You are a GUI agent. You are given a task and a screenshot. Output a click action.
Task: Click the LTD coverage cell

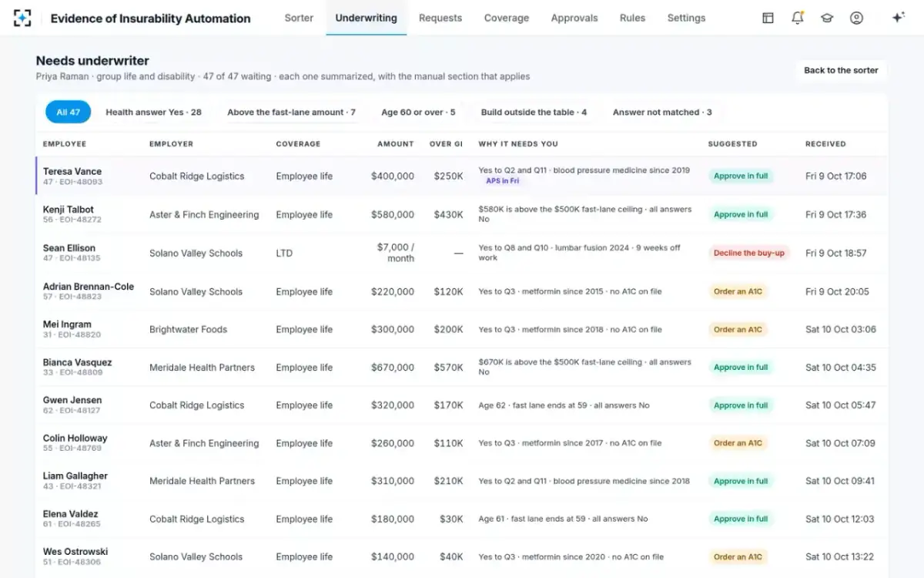pyautogui.click(x=284, y=253)
